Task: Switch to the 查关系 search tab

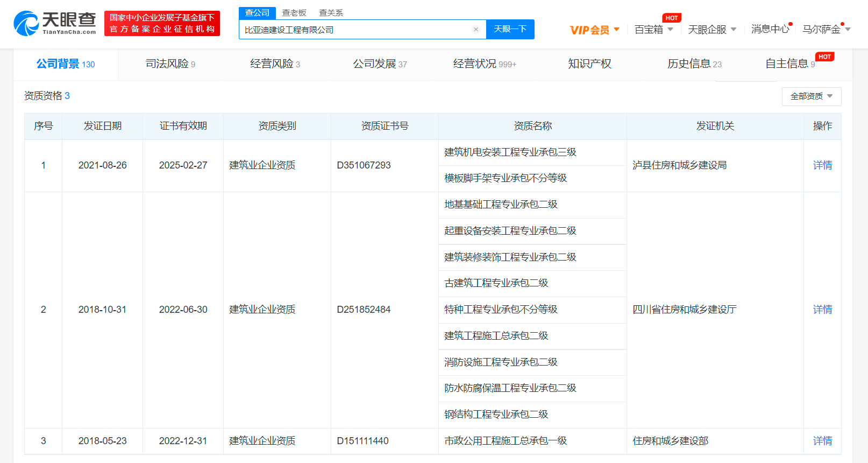Action: [331, 12]
